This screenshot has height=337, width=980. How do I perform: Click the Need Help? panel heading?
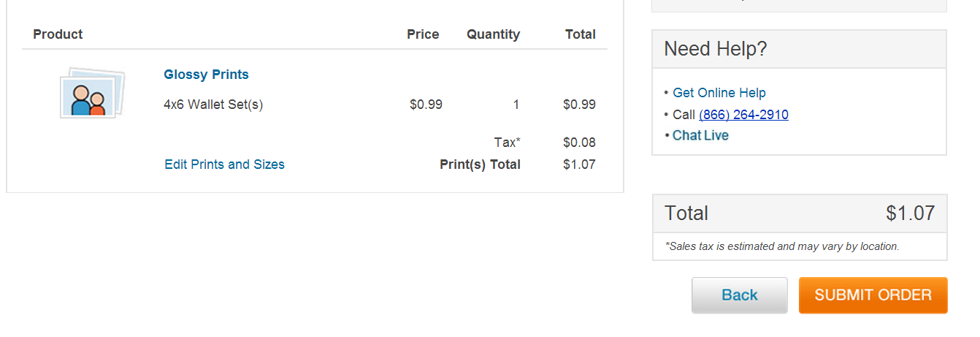(716, 49)
